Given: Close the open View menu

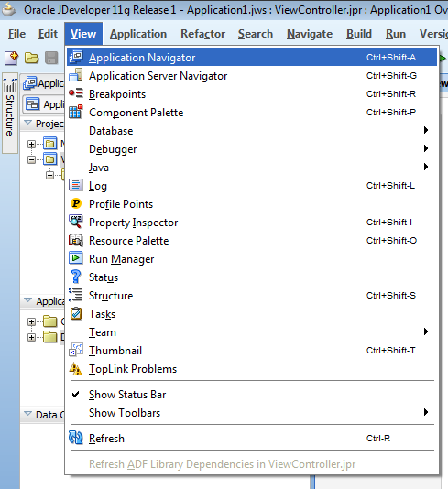Looking at the screenshot, I should (x=83, y=34).
